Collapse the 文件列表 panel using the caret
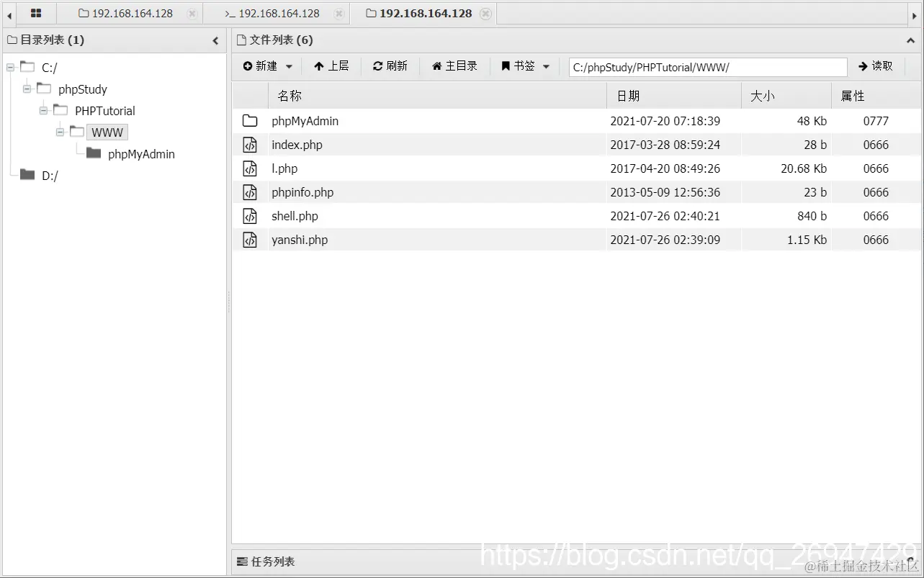The height and width of the screenshot is (578, 924). pyautogui.click(x=910, y=40)
